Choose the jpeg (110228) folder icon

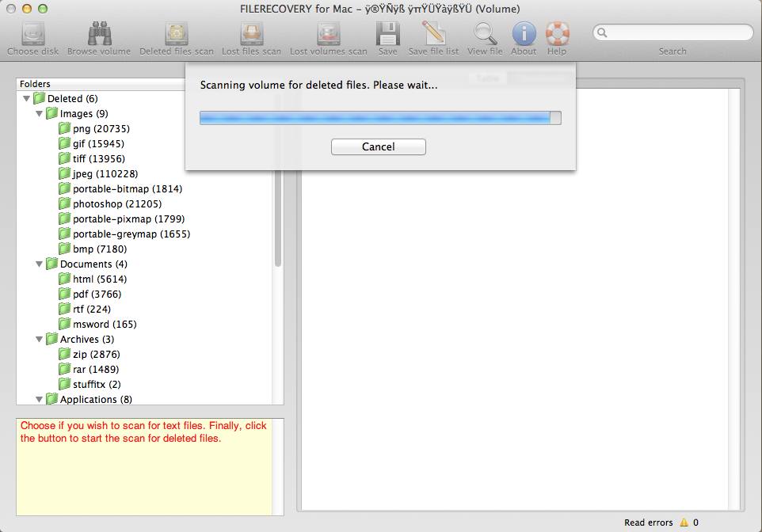65,173
